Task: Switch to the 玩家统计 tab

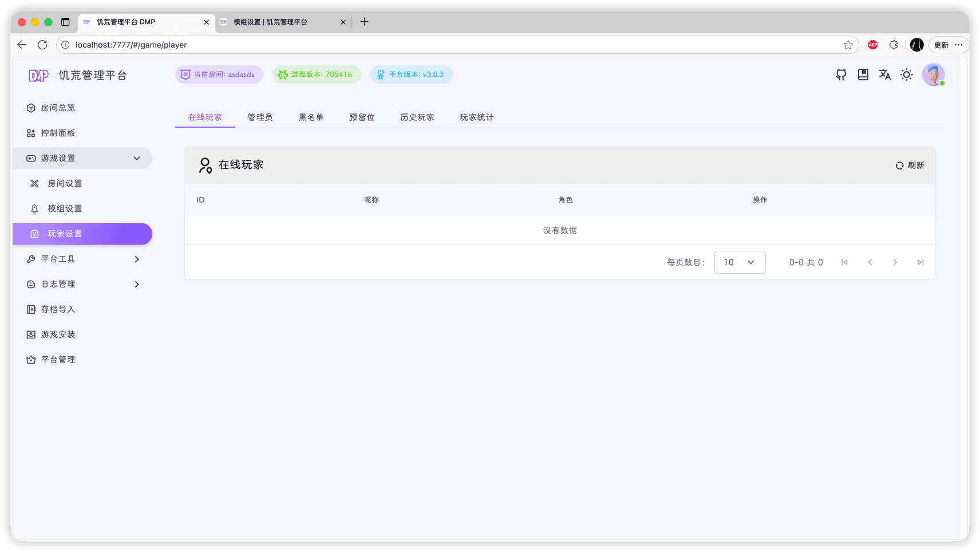Action: point(476,117)
